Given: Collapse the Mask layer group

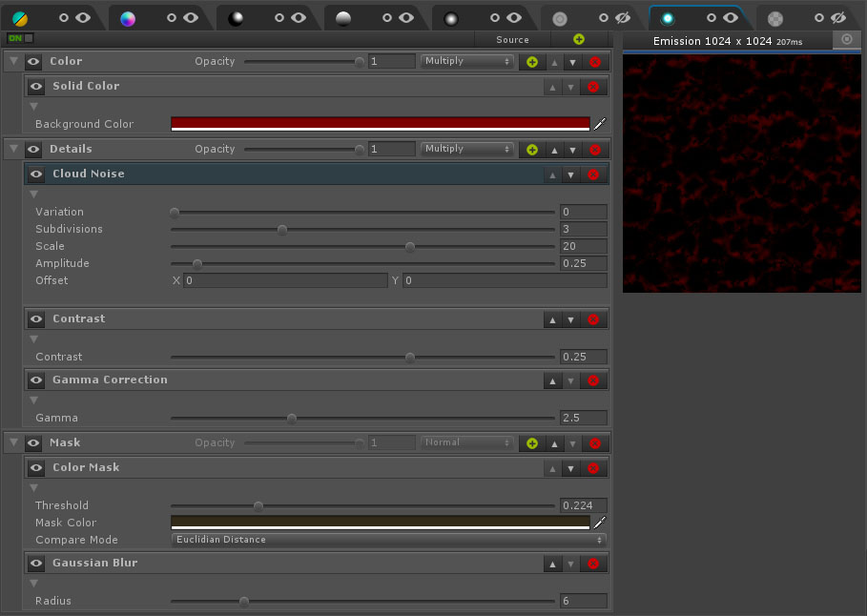Looking at the screenshot, I should (13, 442).
